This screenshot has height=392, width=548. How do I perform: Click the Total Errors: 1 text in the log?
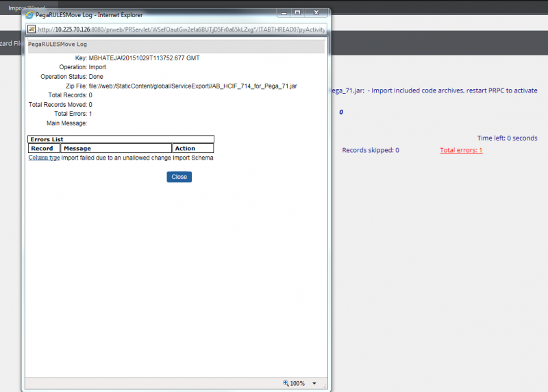(x=73, y=114)
